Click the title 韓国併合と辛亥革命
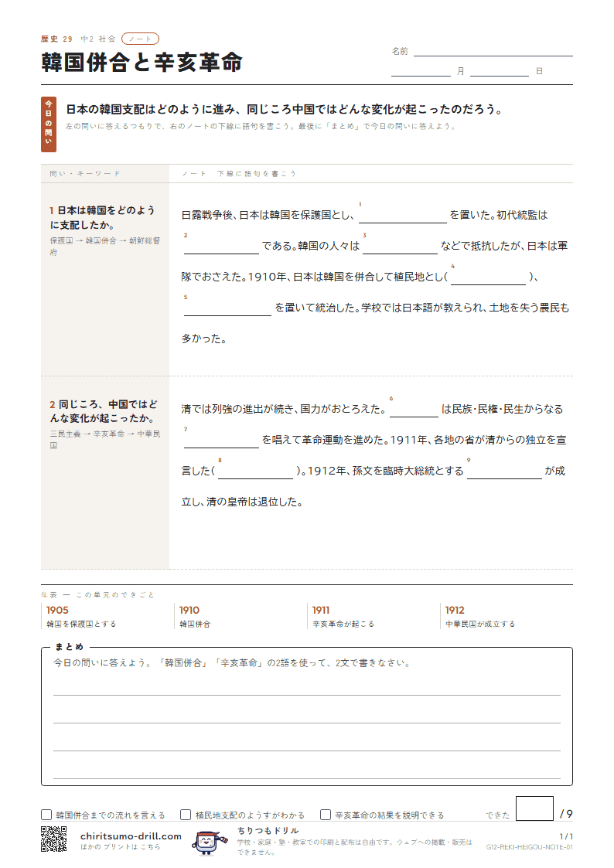The width and height of the screenshot is (614, 868). tap(142, 62)
